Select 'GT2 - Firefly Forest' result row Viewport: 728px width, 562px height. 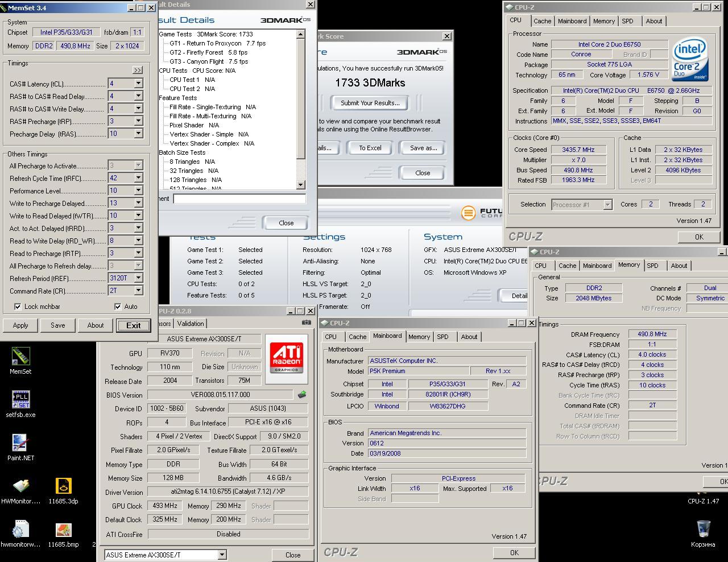coord(209,52)
